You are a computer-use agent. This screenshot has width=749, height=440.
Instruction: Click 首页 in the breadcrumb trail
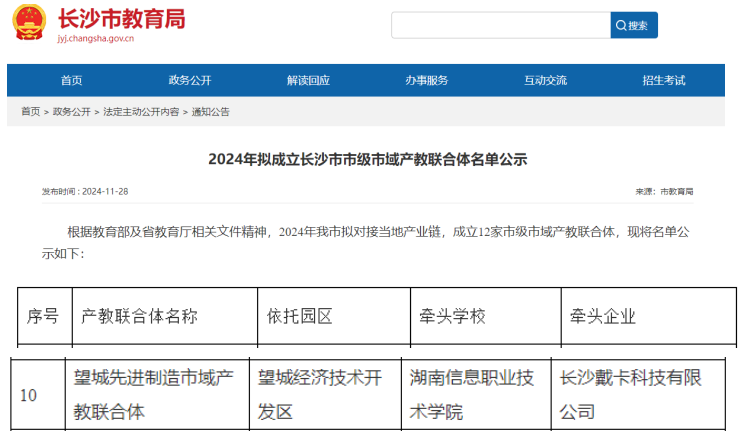(x=30, y=112)
